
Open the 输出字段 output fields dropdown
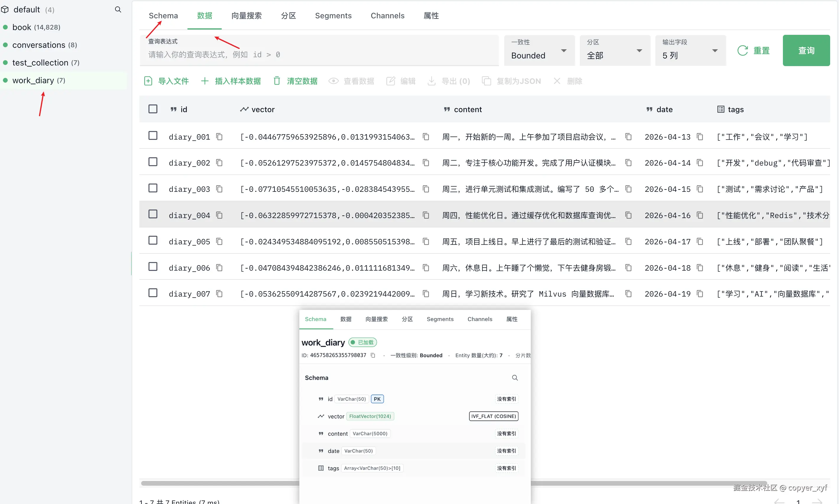click(691, 50)
